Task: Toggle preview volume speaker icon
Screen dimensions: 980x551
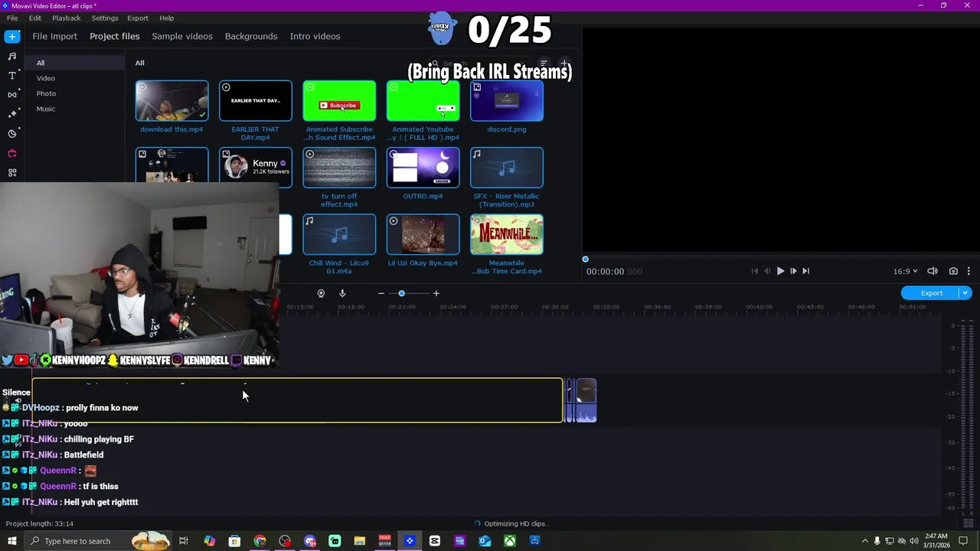Action: pyautogui.click(x=933, y=271)
